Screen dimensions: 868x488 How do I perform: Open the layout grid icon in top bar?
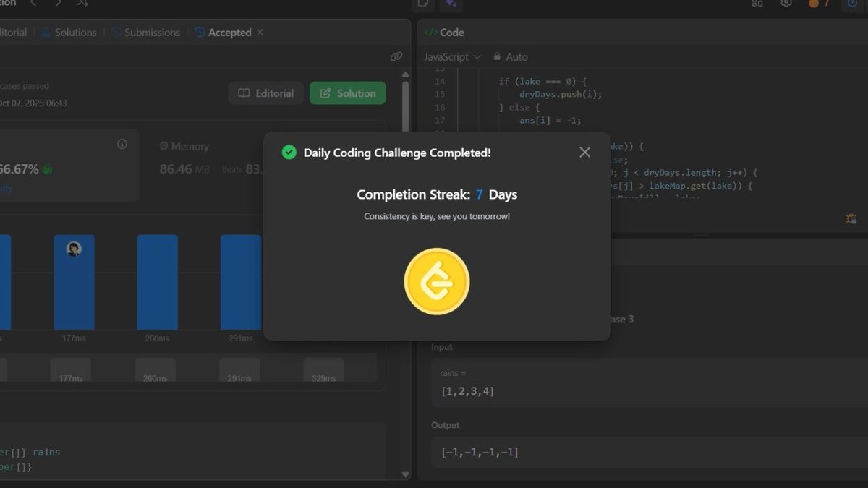(x=757, y=4)
